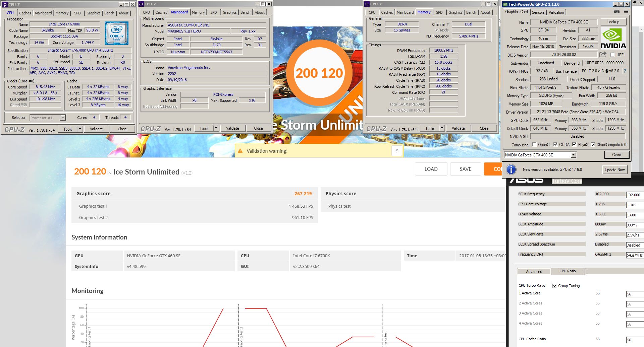Click the title bar icon of the CPU-Z window on the Mainboard tab
Viewport: 644px width, 347px height.
(x=141, y=4)
